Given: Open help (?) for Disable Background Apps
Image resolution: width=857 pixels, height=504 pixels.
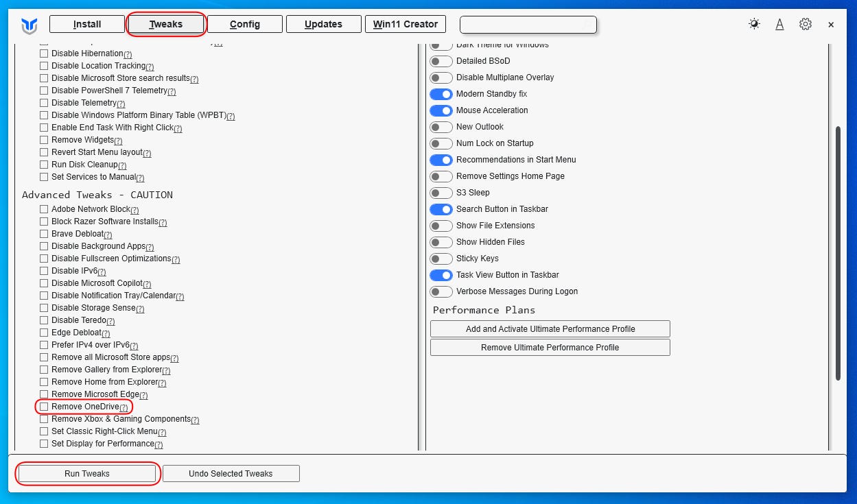Looking at the screenshot, I should tap(150, 247).
